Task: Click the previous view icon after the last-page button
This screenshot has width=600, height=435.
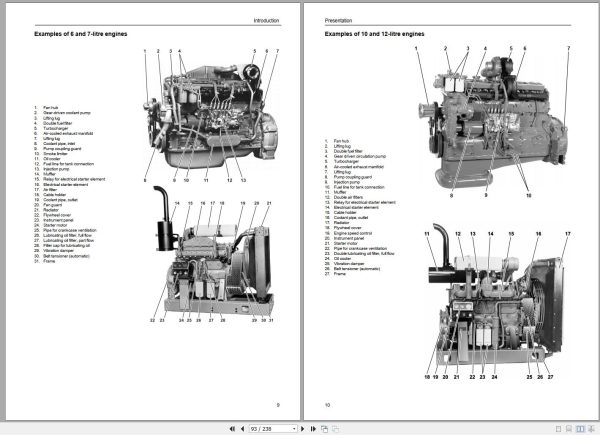Action: pos(324,429)
